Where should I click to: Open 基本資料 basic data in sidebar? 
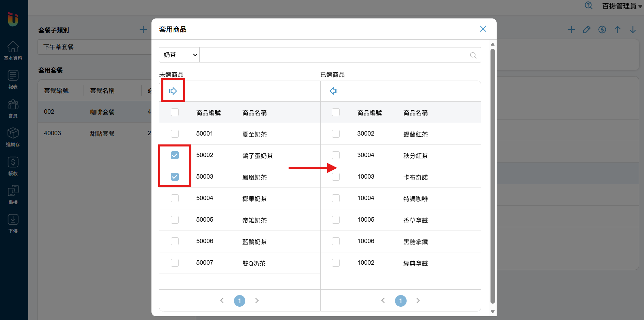pyautogui.click(x=13, y=51)
